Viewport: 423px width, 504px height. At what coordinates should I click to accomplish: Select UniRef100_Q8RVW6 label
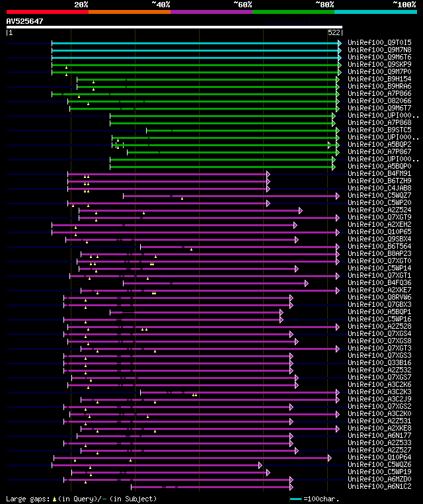pos(379,298)
